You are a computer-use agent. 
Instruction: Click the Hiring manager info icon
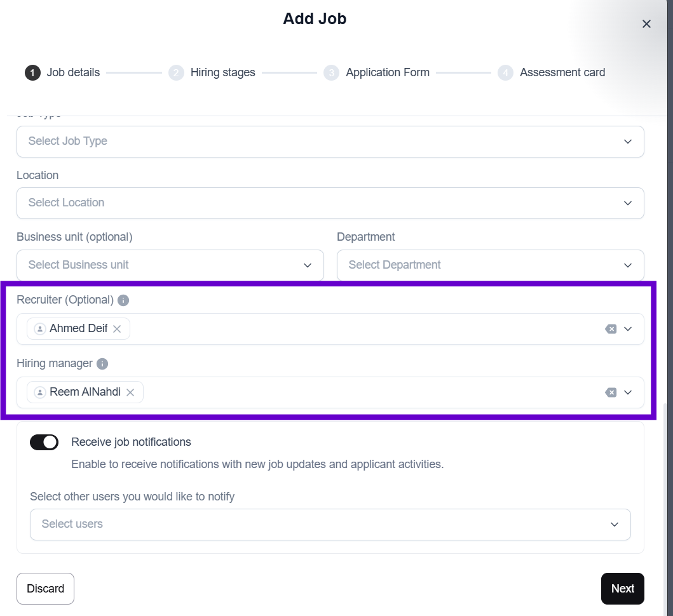[102, 364]
